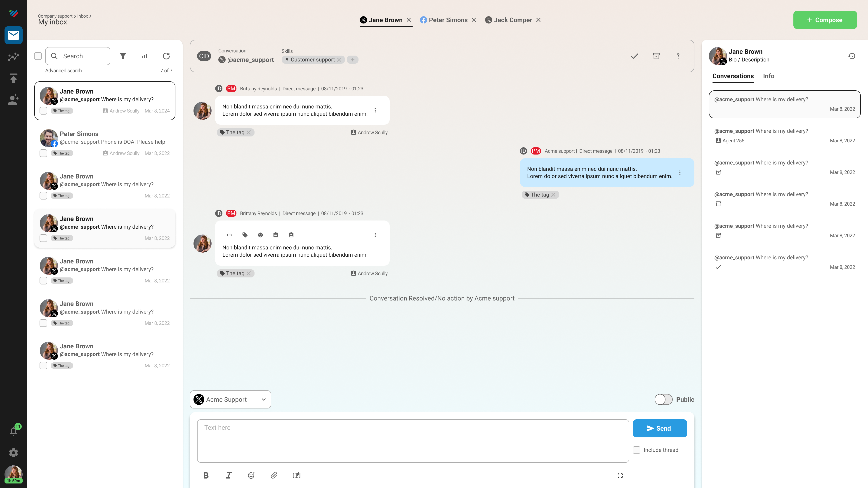This screenshot has width=868, height=488.
Task: Open the analytics sparkline icon in sidebar
Action: [x=14, y=57]
